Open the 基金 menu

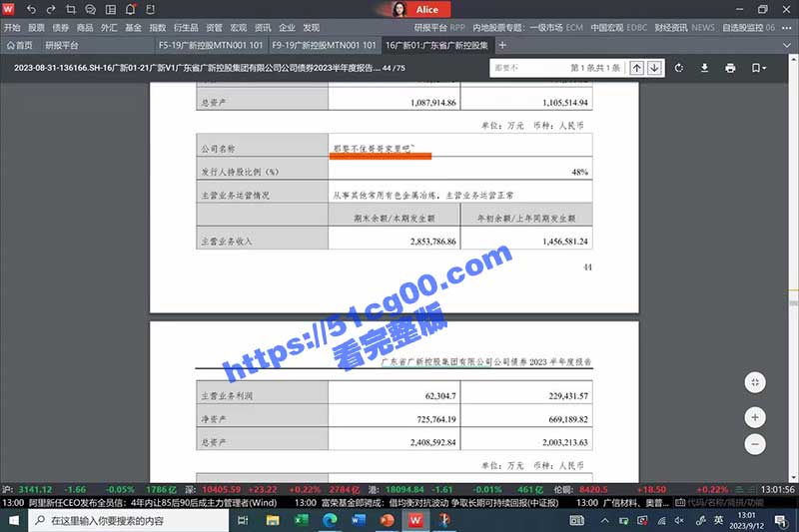133,28
